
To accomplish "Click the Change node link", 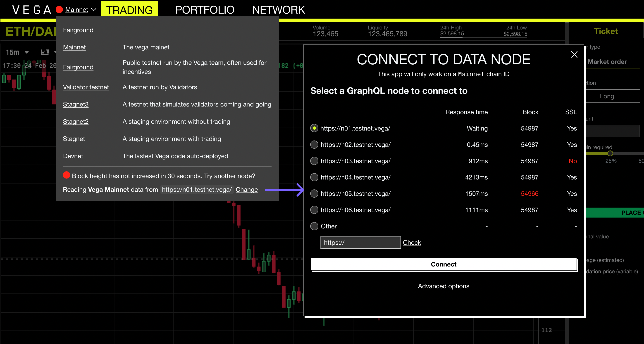I will pos(246,189).
